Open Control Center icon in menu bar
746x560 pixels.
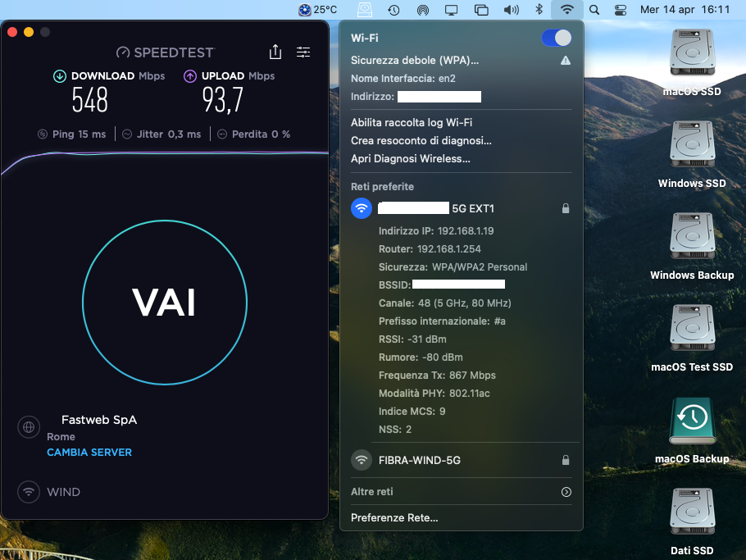[621, 10]
